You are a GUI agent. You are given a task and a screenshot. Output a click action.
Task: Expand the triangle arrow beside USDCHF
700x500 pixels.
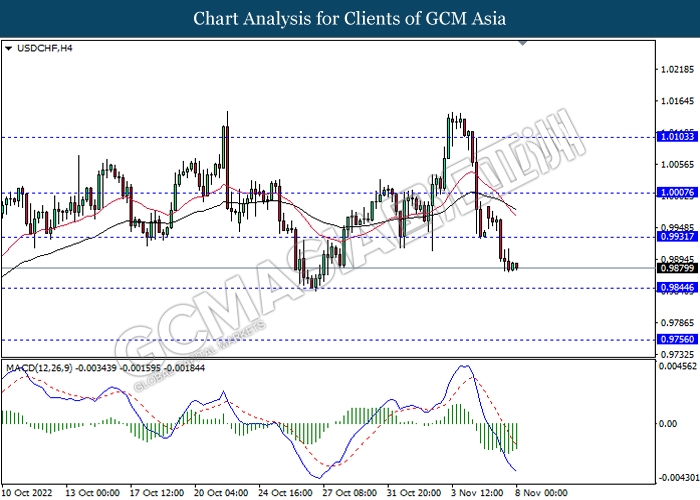[x=8, y=48]
